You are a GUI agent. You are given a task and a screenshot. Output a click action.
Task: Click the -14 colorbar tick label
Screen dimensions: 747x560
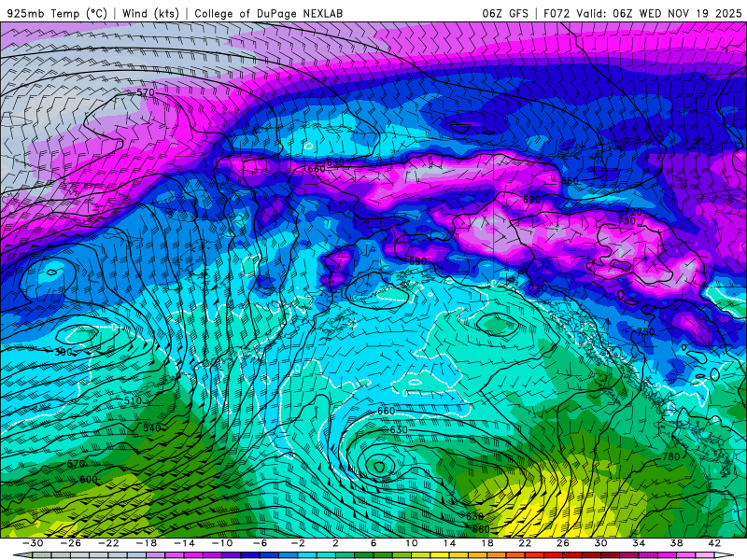pos(184,543)
